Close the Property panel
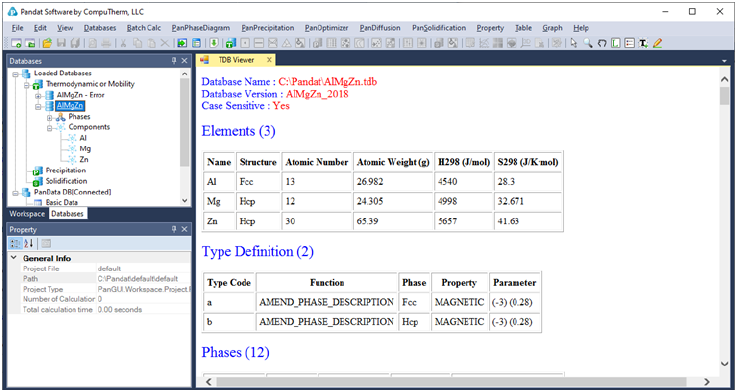The width and height of the screenshot is (736, 390). coord(184,229)
